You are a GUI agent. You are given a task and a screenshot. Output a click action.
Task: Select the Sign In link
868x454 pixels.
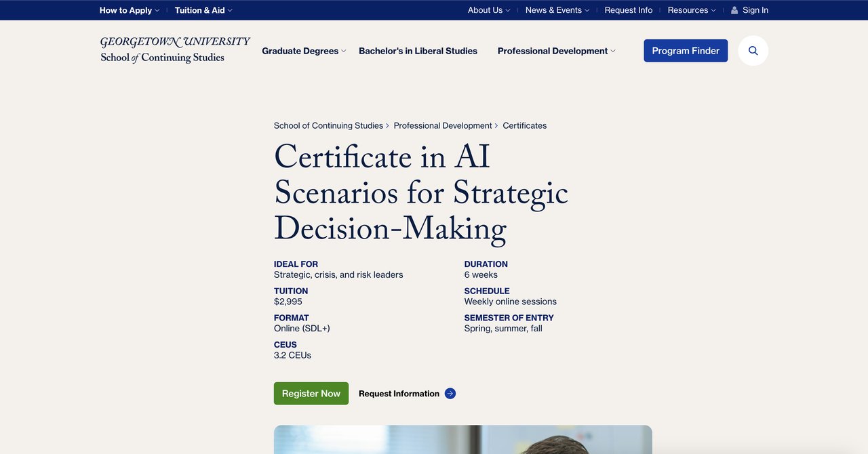pyautogui.click(x=755, y=10)
